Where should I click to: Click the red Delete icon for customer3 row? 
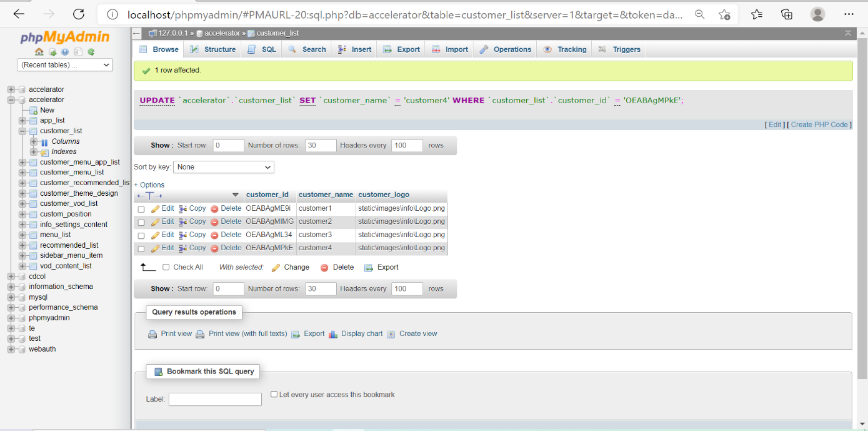(214, 235)
